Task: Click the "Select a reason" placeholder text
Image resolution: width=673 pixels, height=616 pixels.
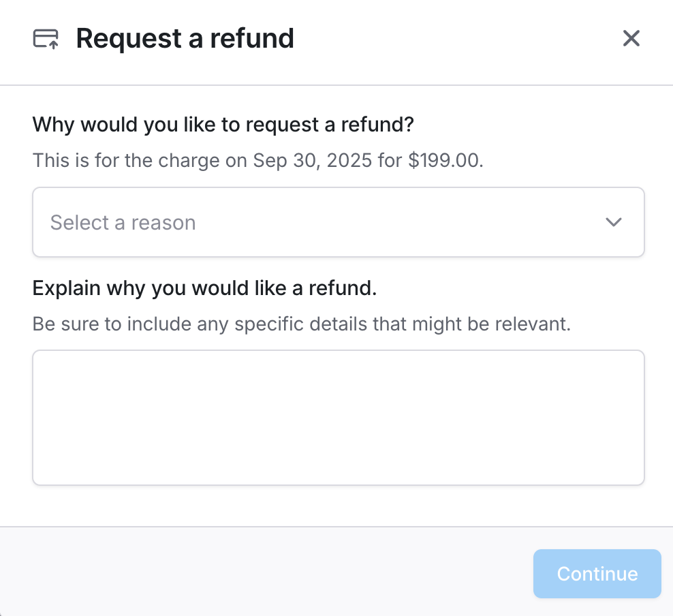Action: (123, 223)
